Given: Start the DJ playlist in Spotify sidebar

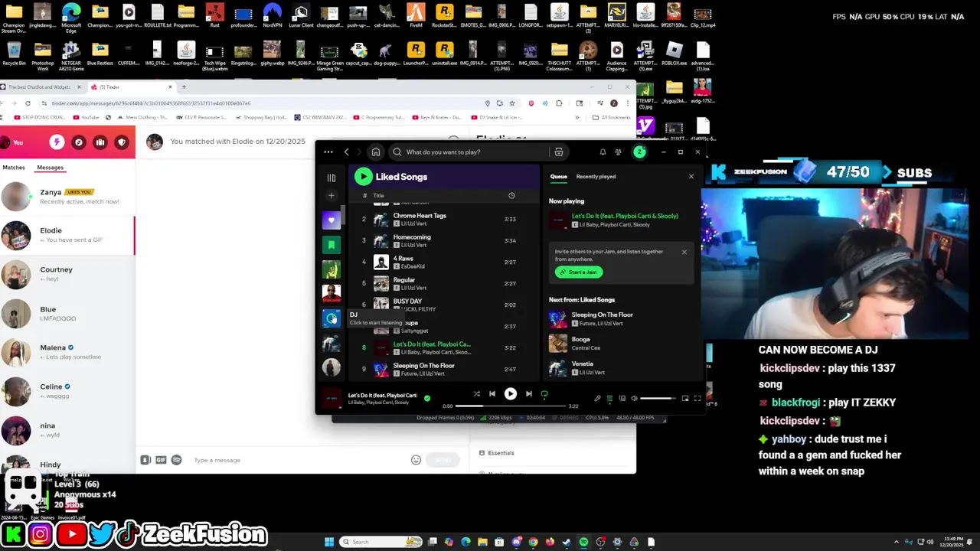Looking at the screenshot, I should [x=332, y=318].
